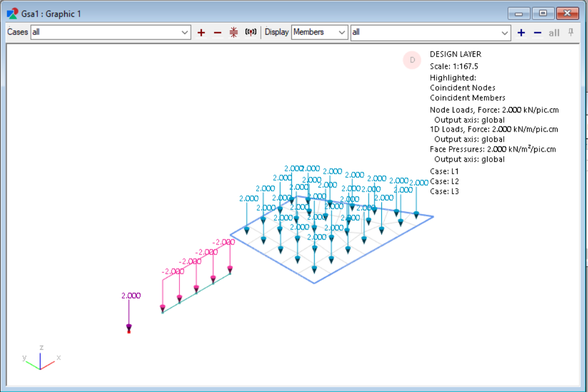Click the blue minus icon to remove entities
The width and height of the screenshot is (588, 392).
(x=537, y=32)
